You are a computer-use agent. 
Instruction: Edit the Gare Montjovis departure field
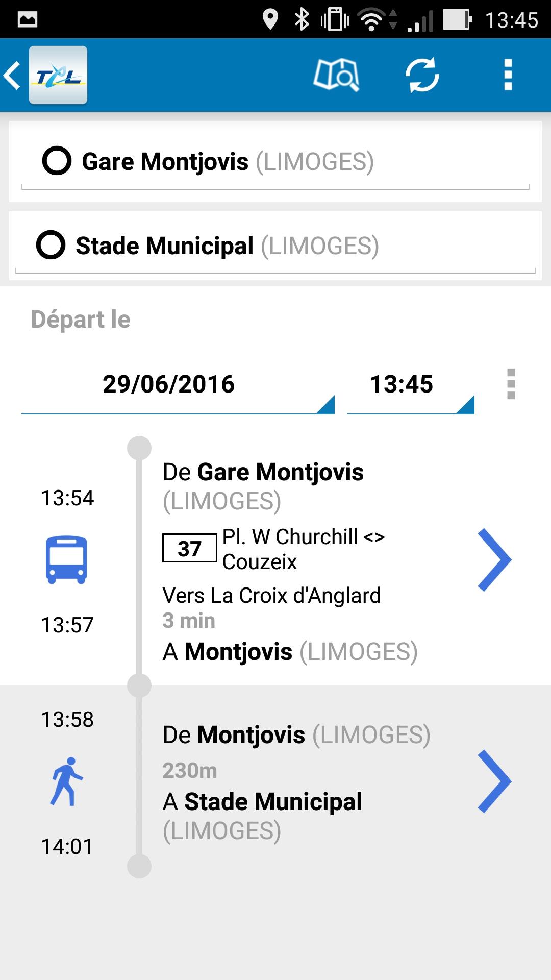(x=286, y=162)
